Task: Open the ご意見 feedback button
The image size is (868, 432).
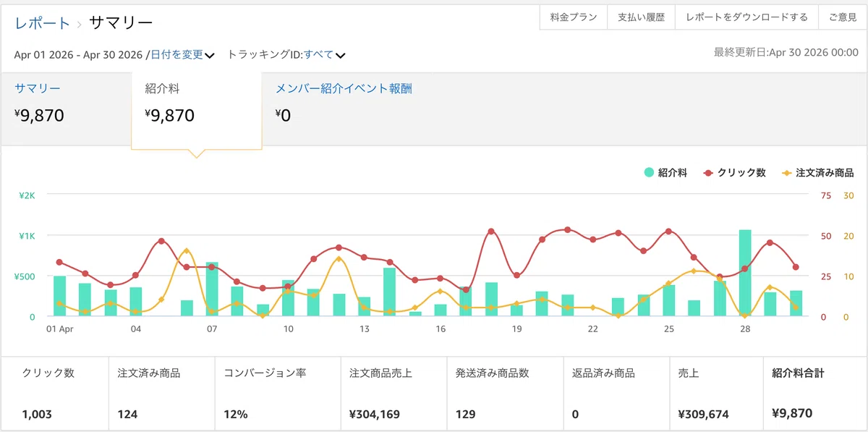Action: (x=843, y=17)
